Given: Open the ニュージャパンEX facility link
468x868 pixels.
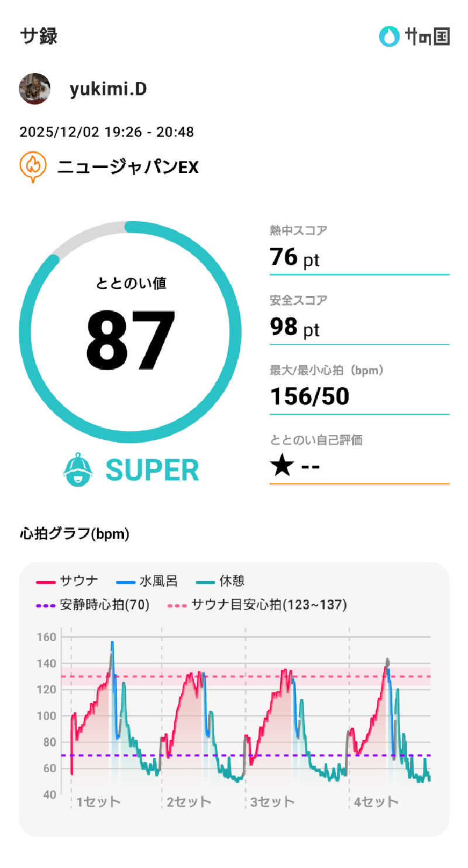Looking at the screenshot, I should coord(128,167).
